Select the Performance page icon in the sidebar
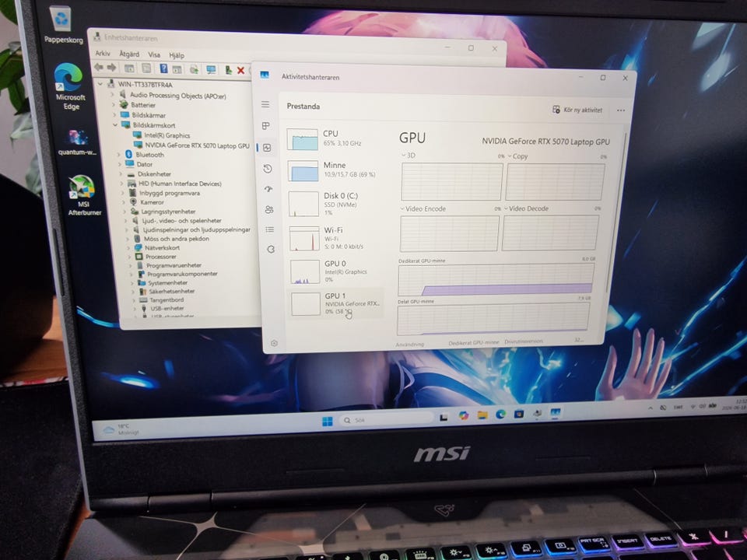This screenshot has width=747, height=560. tap(267, 148)
